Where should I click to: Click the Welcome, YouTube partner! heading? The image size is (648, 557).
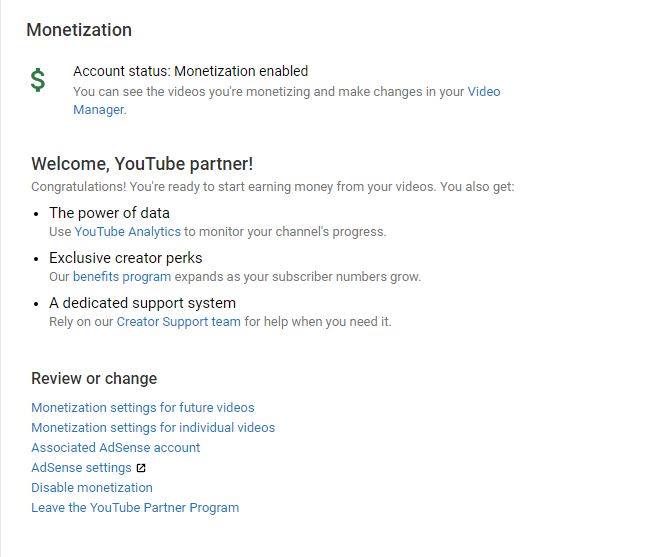click(142, 164)
